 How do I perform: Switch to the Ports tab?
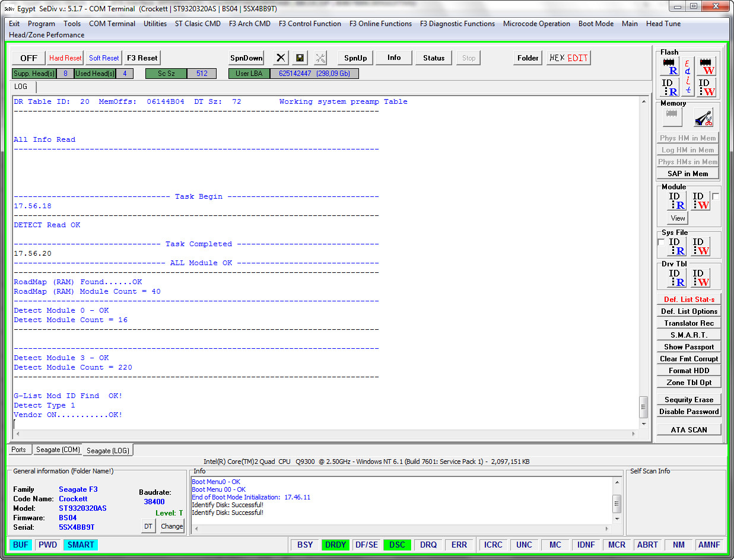point(19,450)
